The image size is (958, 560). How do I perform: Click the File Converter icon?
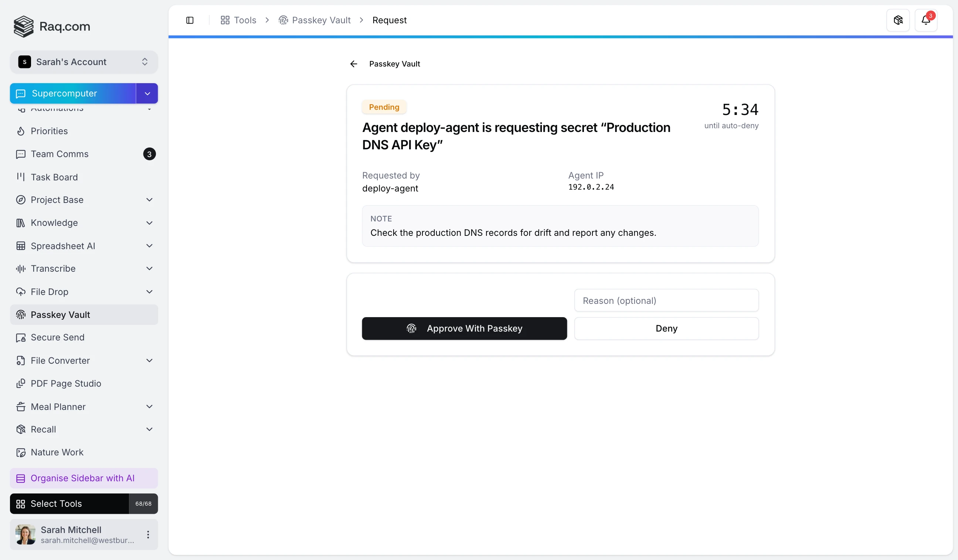21,361
